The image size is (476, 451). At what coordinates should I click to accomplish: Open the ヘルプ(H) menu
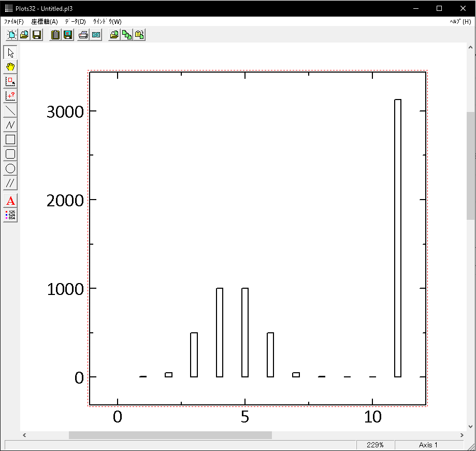click(460, 22)
